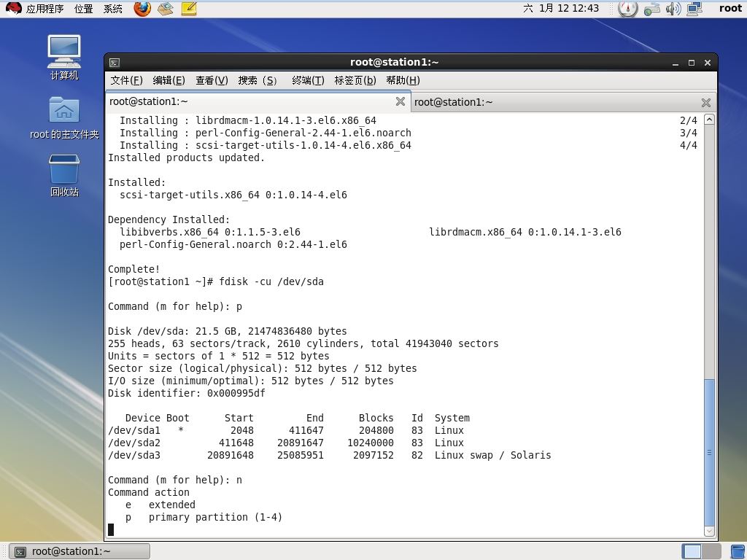
Task: Click "Disk identifier: 0x000995df" text
Action: 186,393
